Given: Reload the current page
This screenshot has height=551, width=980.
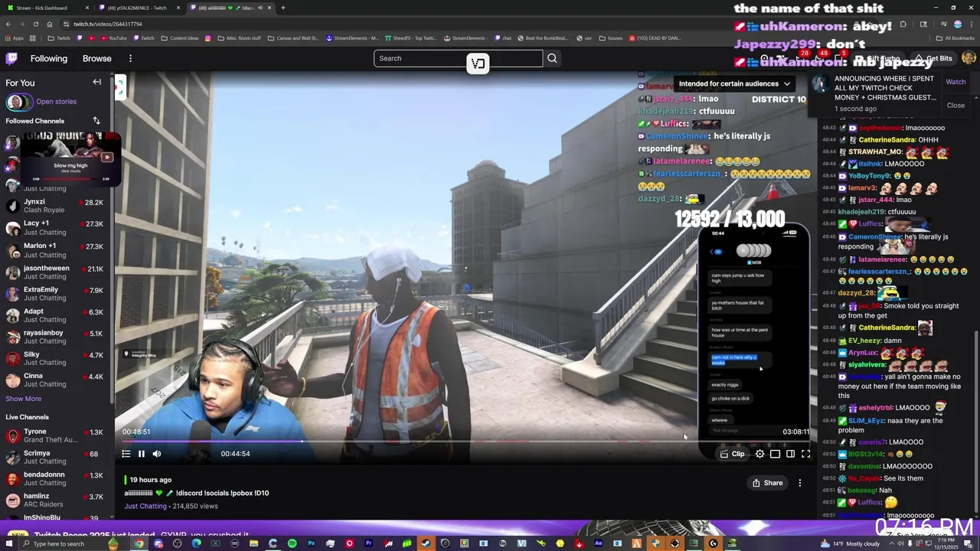Looking at the screenshot, I should point(35,24).
